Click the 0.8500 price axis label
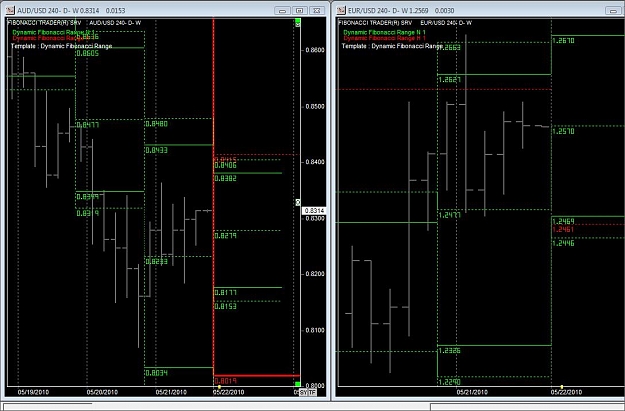This screenshot has width=625, height=411. (315, 106)
